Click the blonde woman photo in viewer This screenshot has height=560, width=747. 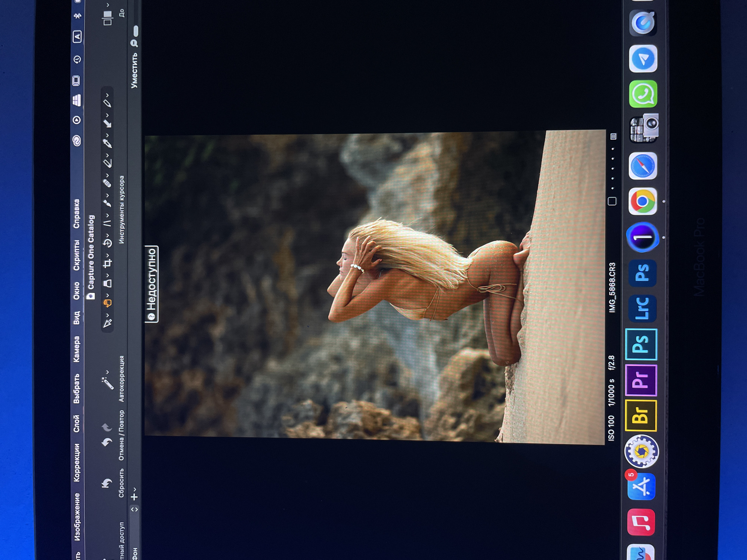[x=375, y=287]
